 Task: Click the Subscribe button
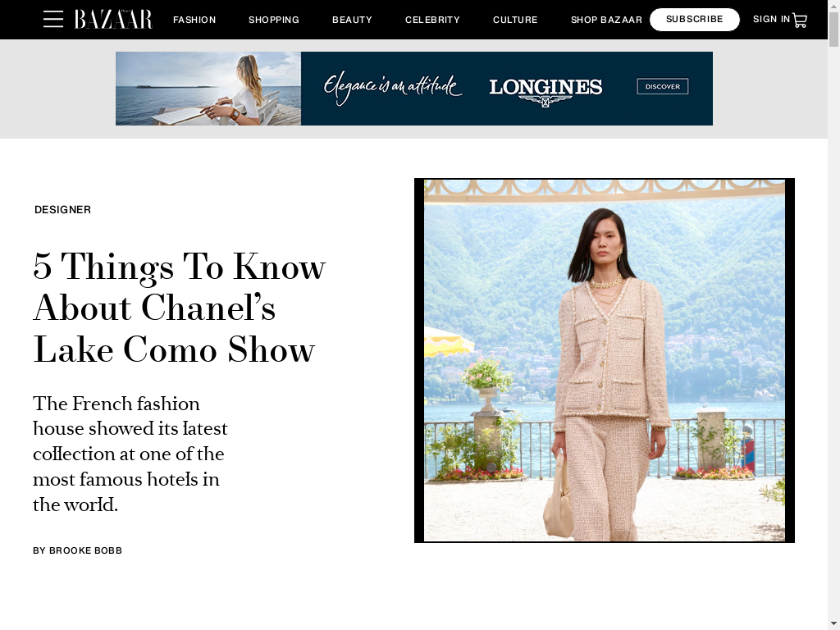[694, 20]
